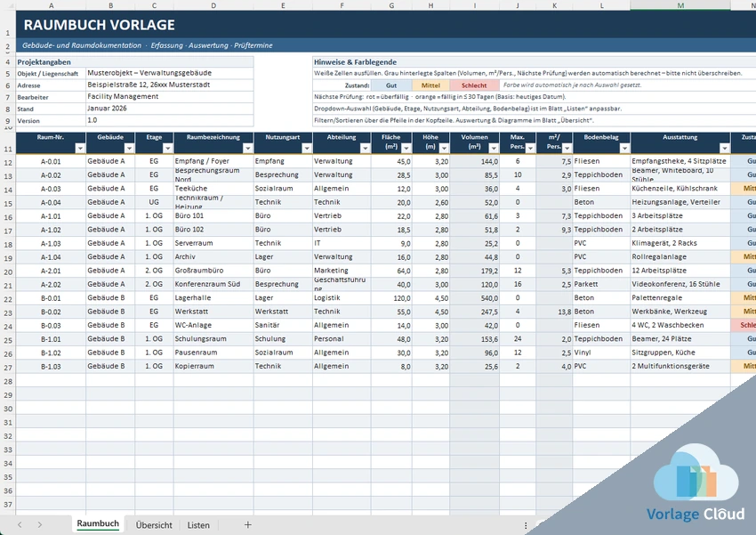Switch to the Listen sheet tab

coord(198,525)
